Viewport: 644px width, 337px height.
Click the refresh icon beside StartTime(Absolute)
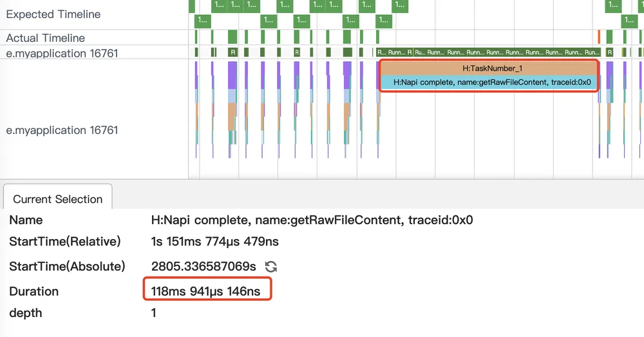pyautogui.click(x=270, y=267)
